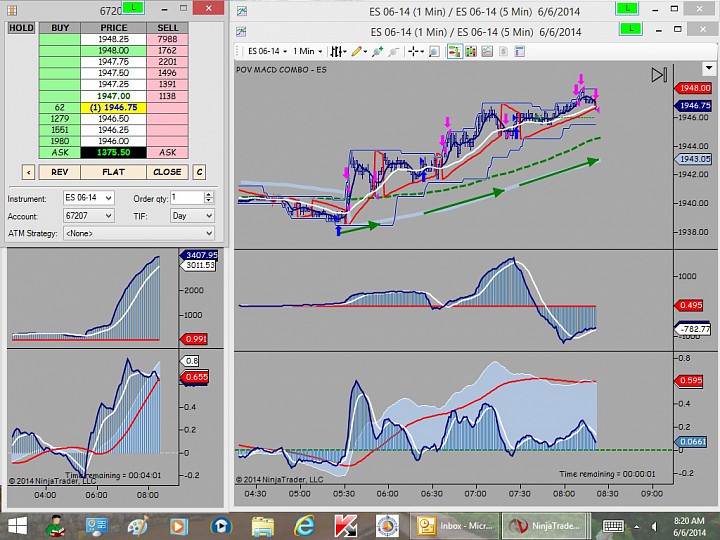720x540 pixels.
Task: Toggle green L link button in SuperDOM title
Action: point(133,8)
